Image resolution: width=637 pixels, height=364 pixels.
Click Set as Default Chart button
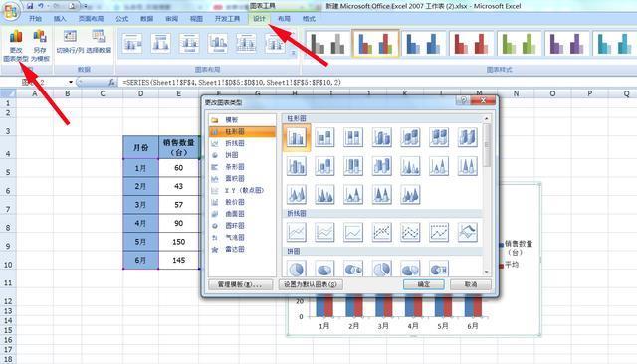pos(311,284)
